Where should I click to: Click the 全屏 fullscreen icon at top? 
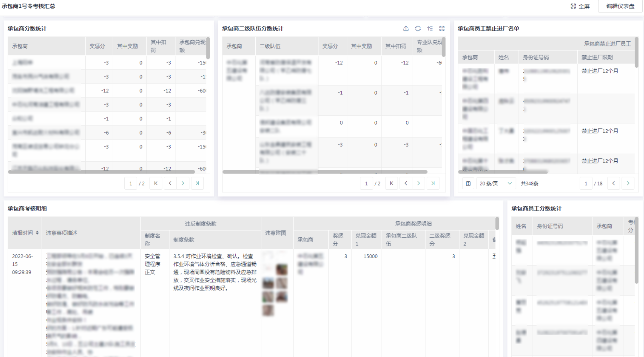coord(573,6)
